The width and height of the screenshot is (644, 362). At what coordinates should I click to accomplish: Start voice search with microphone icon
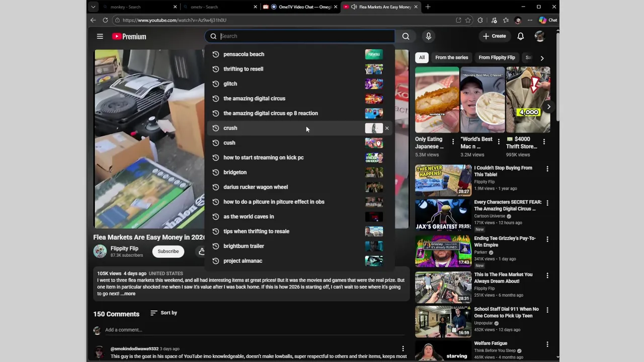(429, 36)
